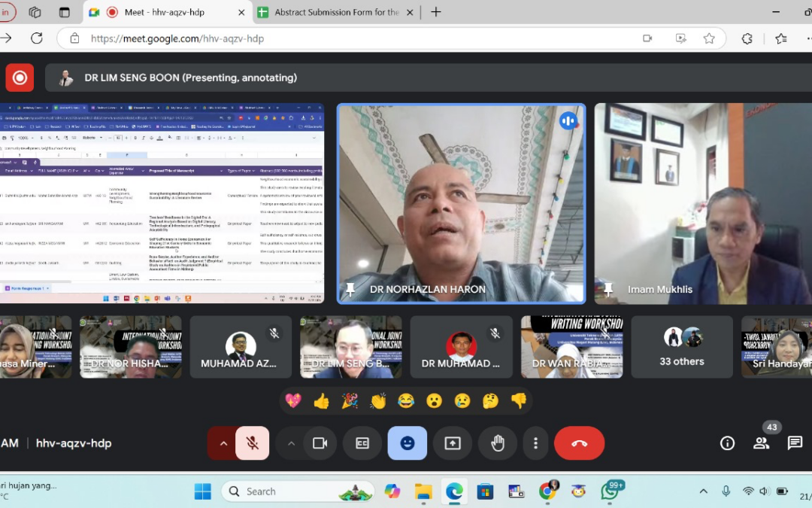Viewport: 812px width, 508px height.
Task: Switch to Meet - hhv-aqzv-hdp tab
Action: click(x=165, y=12)
